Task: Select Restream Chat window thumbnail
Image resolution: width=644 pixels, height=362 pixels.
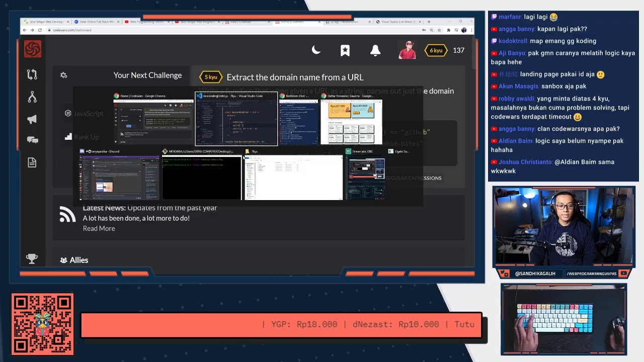Action: click(x=299, y=119)
